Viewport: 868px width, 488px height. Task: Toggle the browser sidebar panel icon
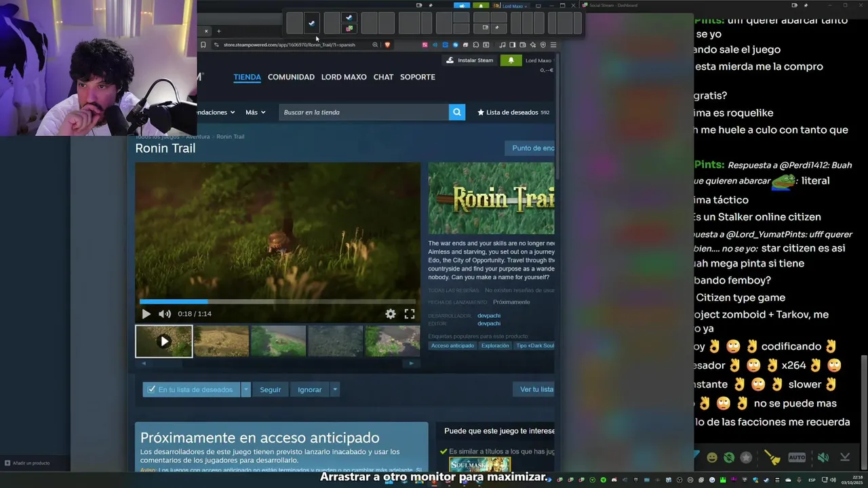(512, 45)
